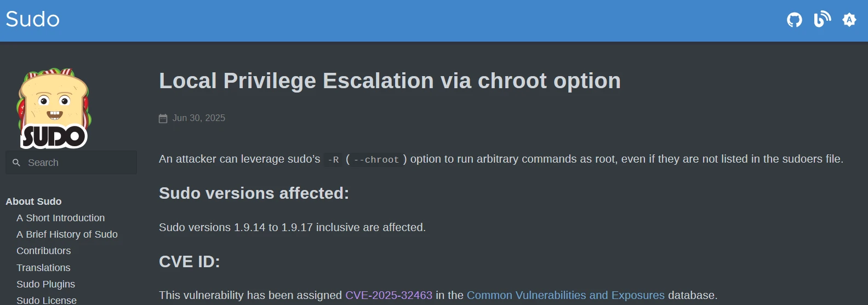Click the Sudo versions affected heading
868x305 pixels.
click(x=254, y=193)
